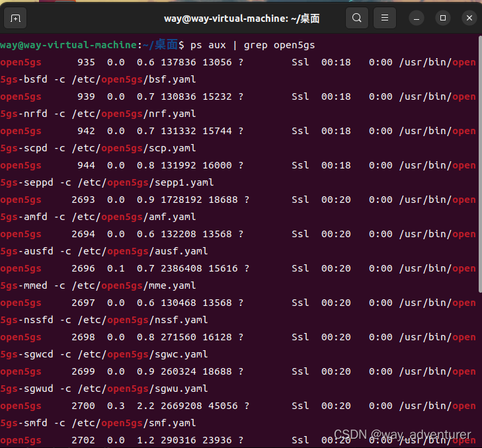Click the VSZ value 2669208
This screenshot has height=448, width=482.
181,406
